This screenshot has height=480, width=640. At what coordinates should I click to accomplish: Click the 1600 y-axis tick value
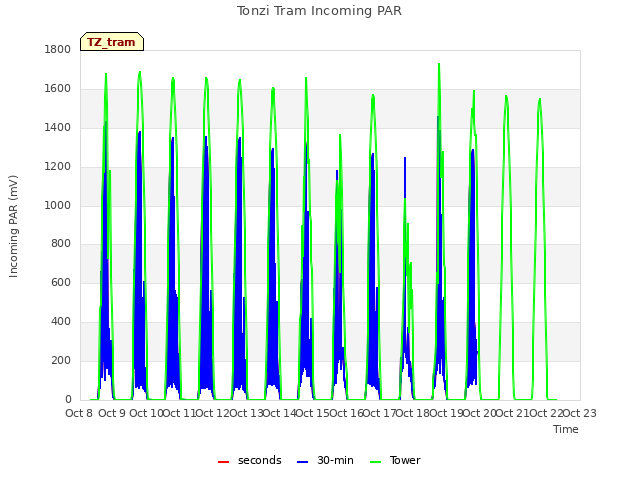(58, 89)
